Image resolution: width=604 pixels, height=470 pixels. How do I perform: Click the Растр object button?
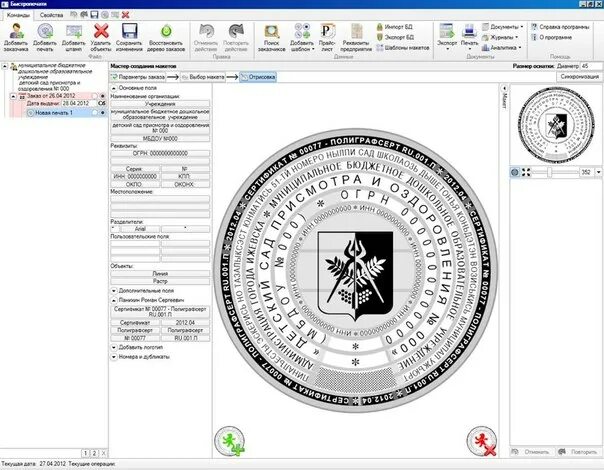(x=160, y=281)
